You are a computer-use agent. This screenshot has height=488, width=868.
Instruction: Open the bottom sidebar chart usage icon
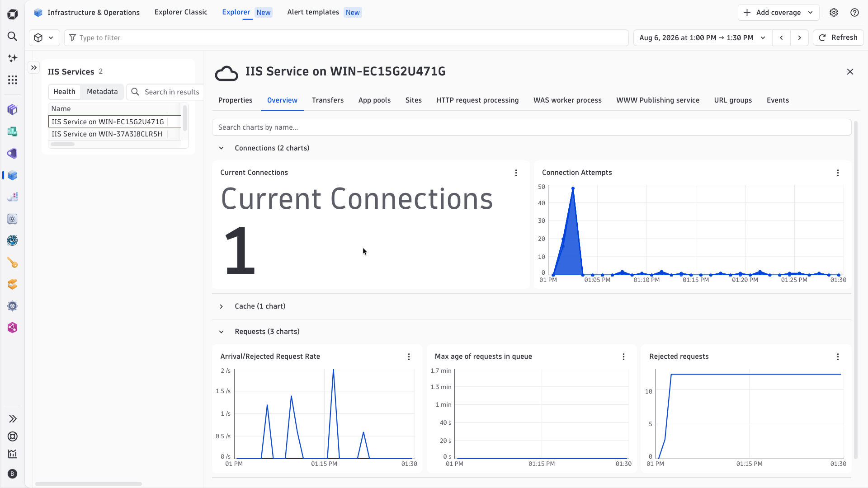(x=13, y=454)
